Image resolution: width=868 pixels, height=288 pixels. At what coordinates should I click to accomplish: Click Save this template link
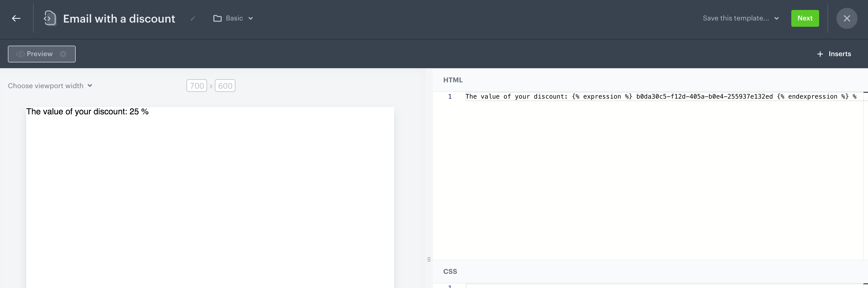tap(737, 19)
